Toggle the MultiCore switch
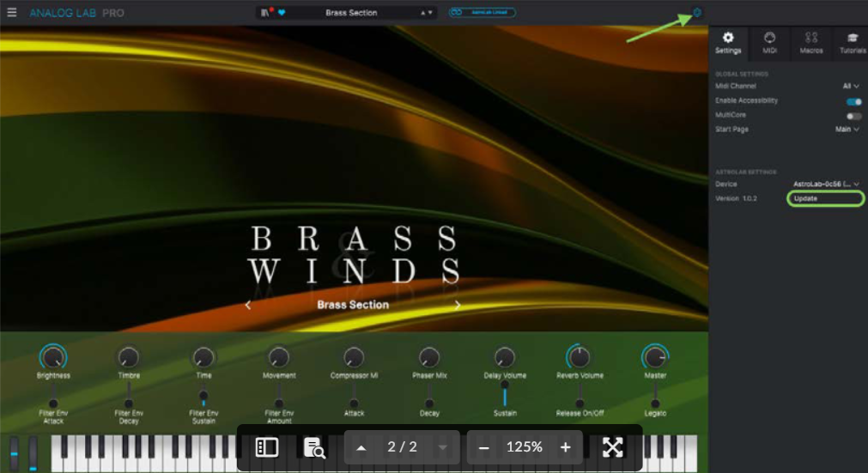Image resolution: width=868 pixels, height=473 pixels. point(854,116)
